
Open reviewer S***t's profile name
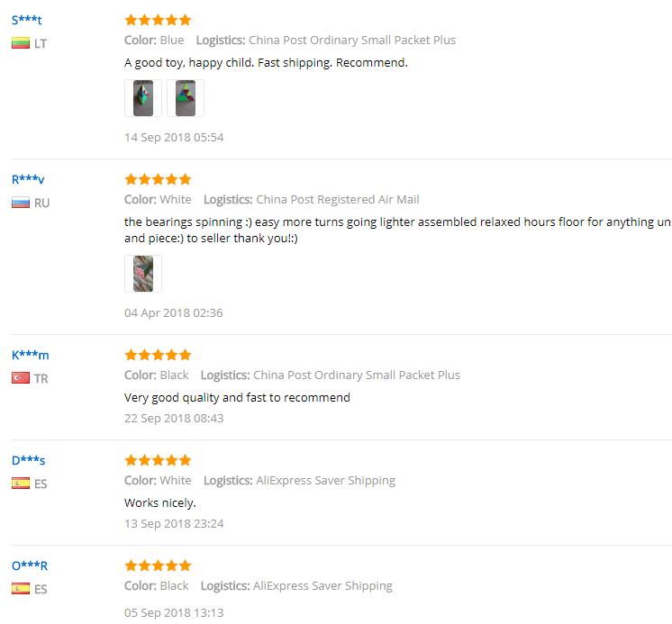tap(26, 20)
